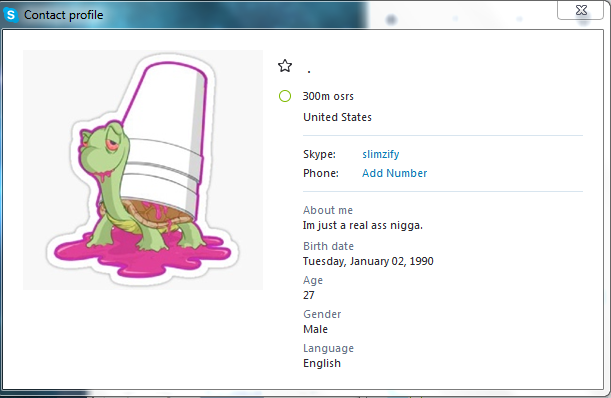The image size is (611, 398).
Task: Click the age value 27
Action: [x=309, y=295]
